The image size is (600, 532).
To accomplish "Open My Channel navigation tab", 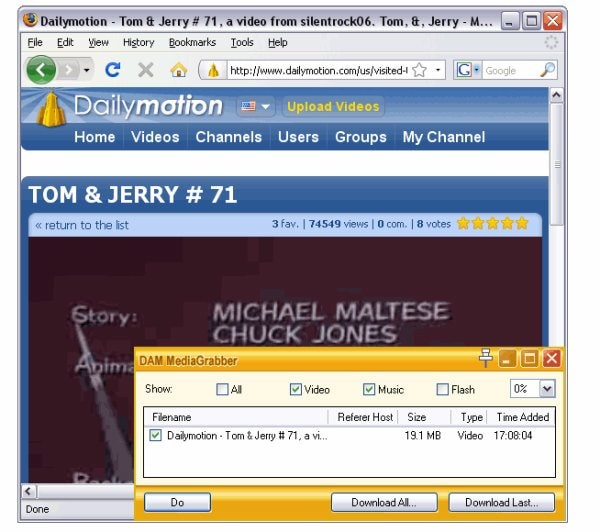I will 444,137.
